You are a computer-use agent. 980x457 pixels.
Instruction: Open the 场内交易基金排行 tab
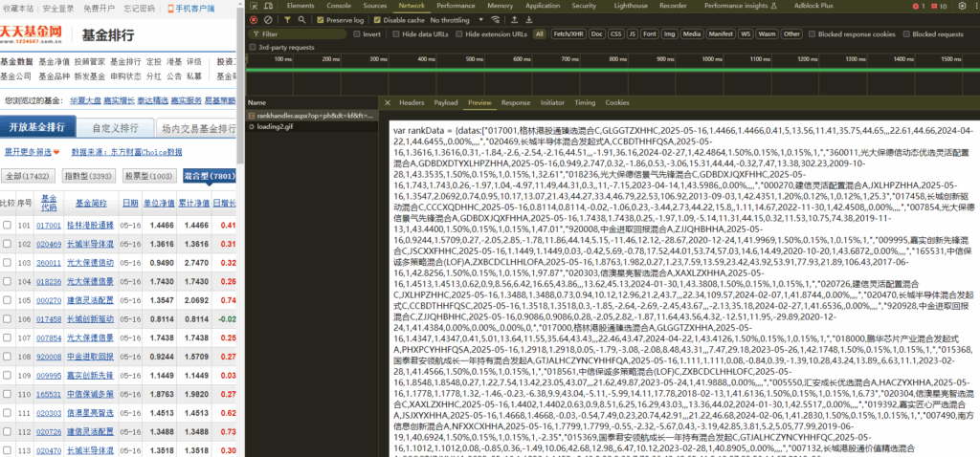point(196,128)
